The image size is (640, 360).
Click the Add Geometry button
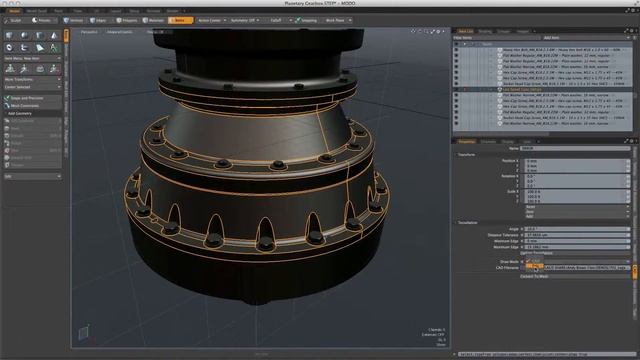33,113
